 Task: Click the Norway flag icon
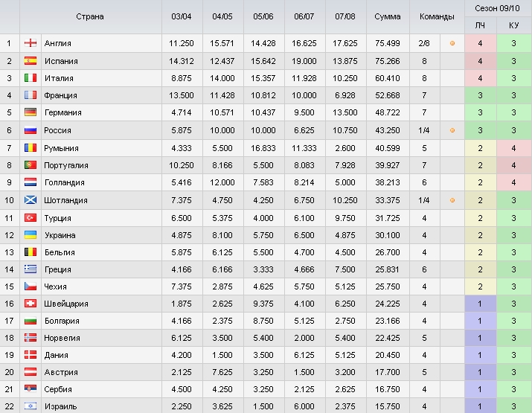coord(31,338)
